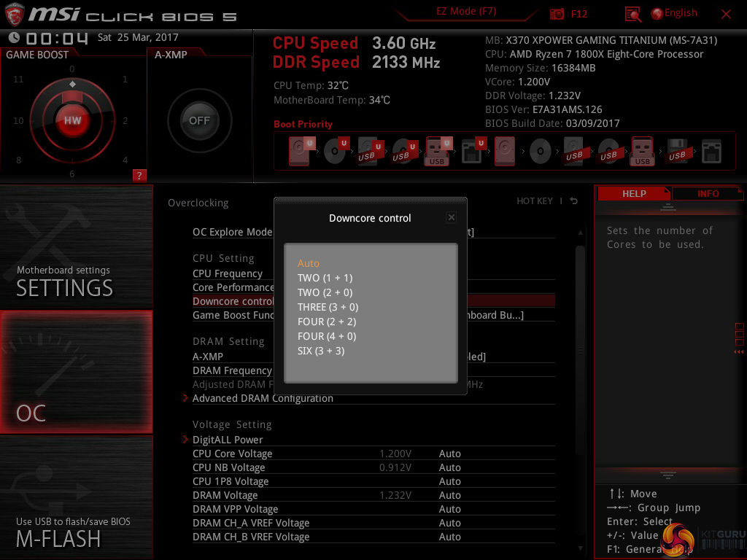This screenshot has height=560, width=747.
Task: Click the help panel top collapse handle
Action: pos(668,206)
